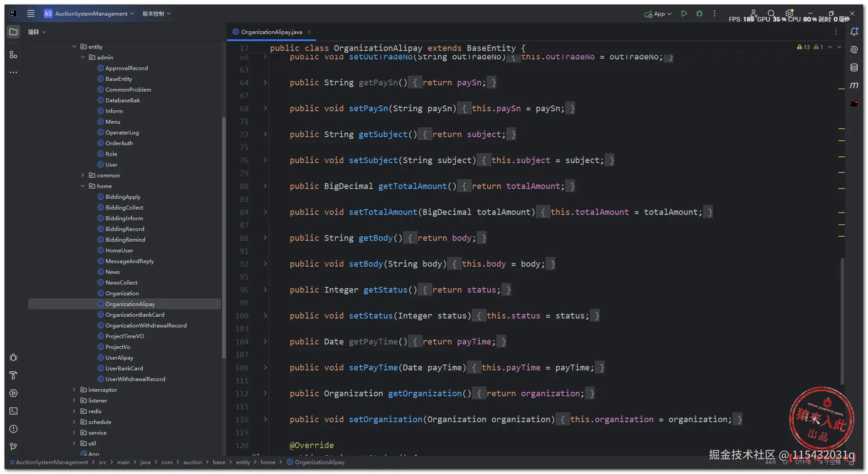Click the editor vertical scrollbar thumb

(843, 321)
